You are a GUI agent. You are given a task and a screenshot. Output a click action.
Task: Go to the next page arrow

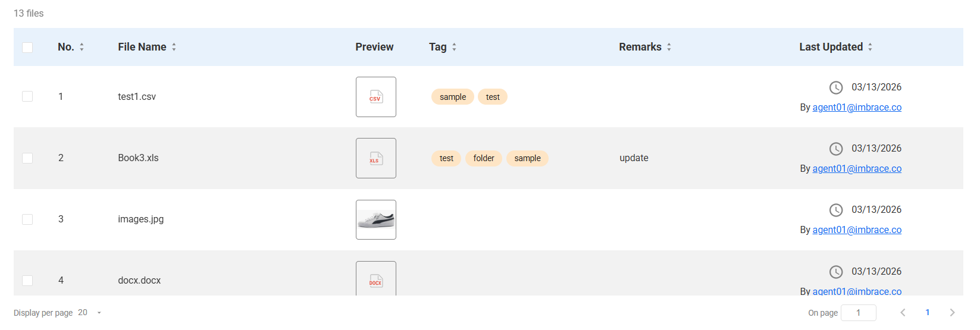952,313
